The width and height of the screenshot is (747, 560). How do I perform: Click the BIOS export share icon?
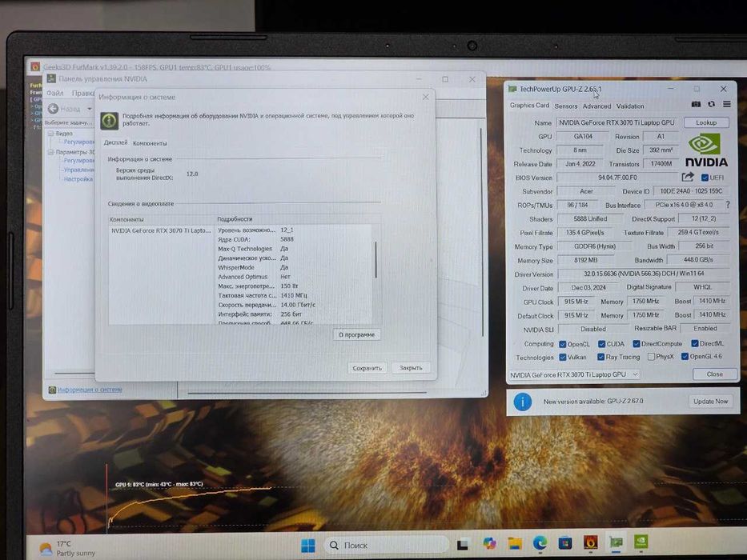click(688, 177)
